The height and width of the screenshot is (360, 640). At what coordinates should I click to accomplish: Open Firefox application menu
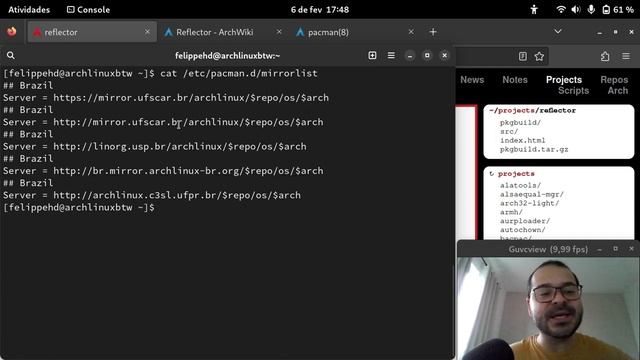(x=626, y=56)
